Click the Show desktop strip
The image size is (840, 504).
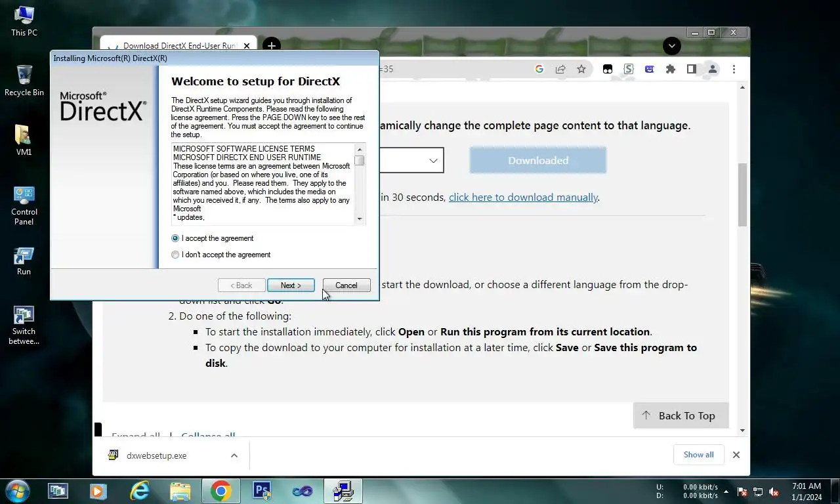pos(835,492)
